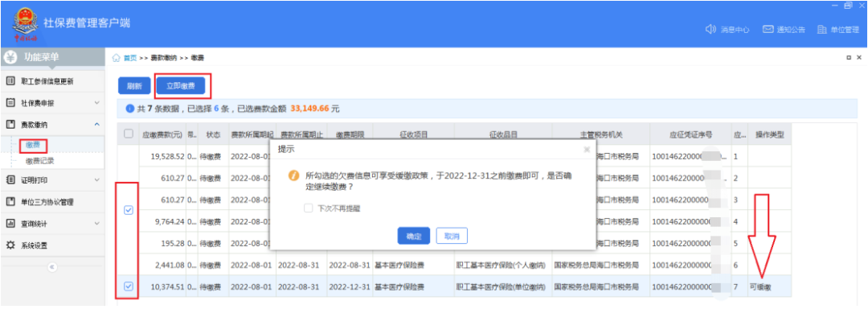Open the 通知公告 envelope icon
Screen dimensions: 868x309
point(768,29)
